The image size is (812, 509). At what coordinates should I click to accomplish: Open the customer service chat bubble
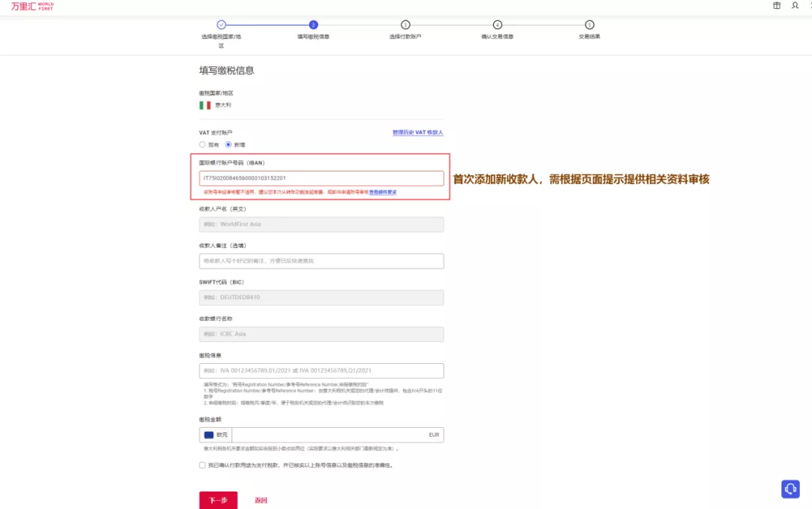coord(790,489)
